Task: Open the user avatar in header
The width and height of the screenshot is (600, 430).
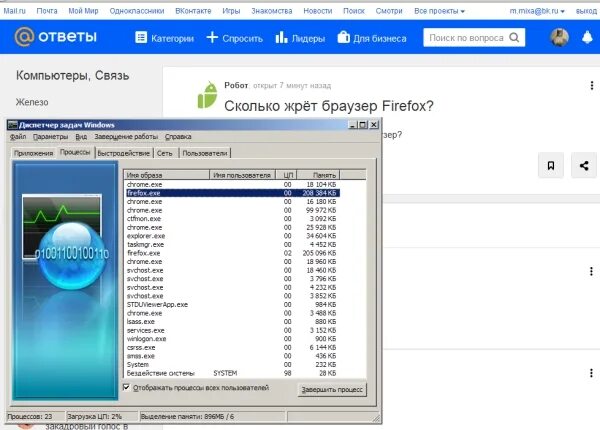Action: tap(559, 37)
